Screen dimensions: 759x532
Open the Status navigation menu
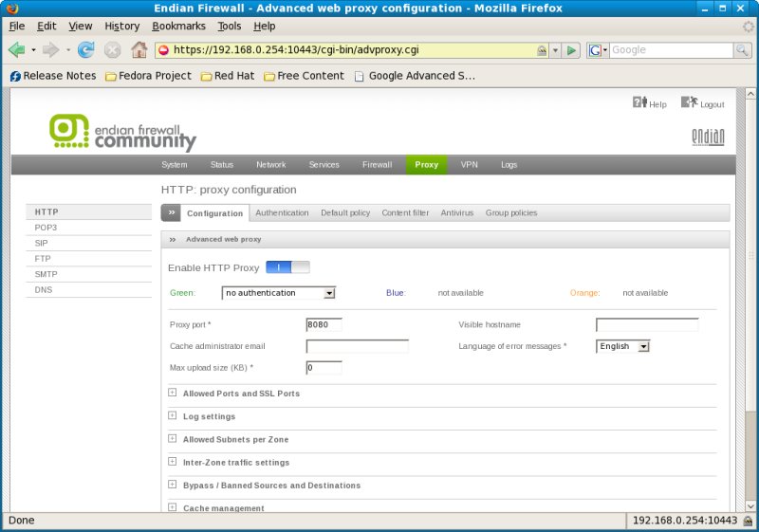(222, 165)
